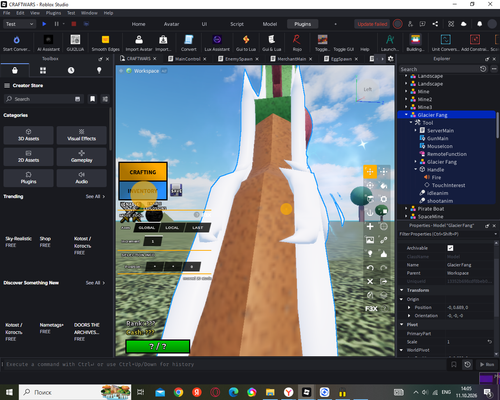Expand the ServerMain script node
The height and width of the screenshot is (400, 500).
coord(416,130)
